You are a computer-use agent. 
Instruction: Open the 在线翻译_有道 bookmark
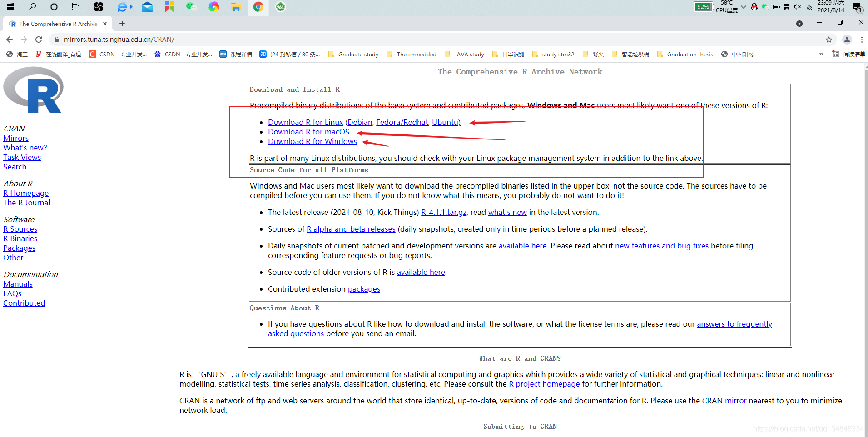(x=58, y=54)
